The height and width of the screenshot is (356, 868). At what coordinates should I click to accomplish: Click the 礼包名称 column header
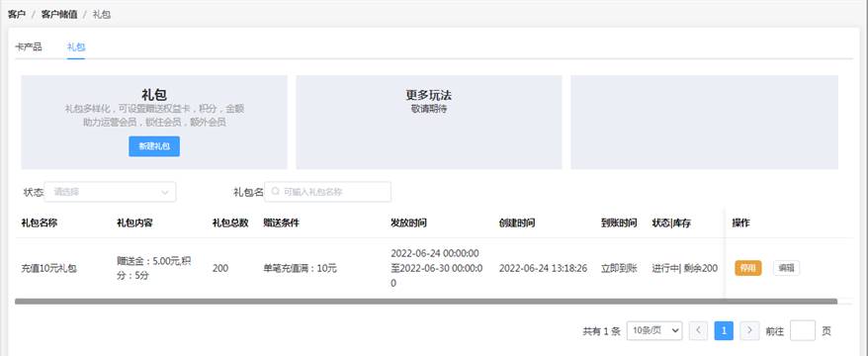[x=40, y=222]
